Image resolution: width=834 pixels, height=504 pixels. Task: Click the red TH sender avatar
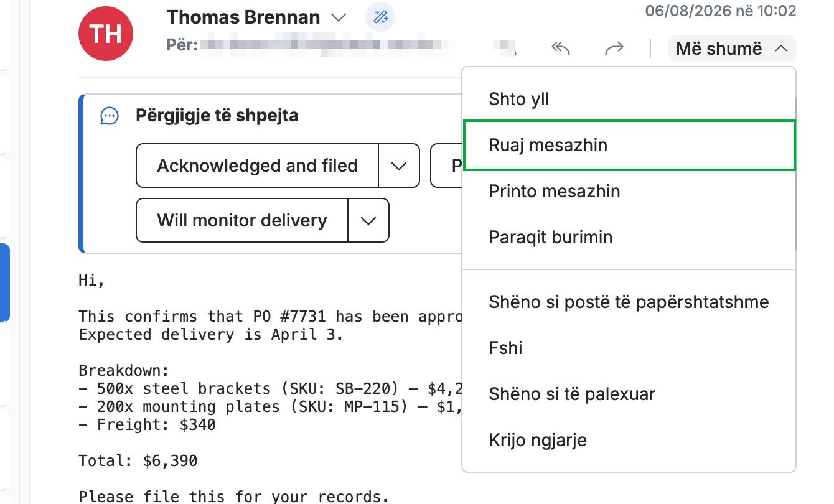pyautogui.click(x=106, y=34)
